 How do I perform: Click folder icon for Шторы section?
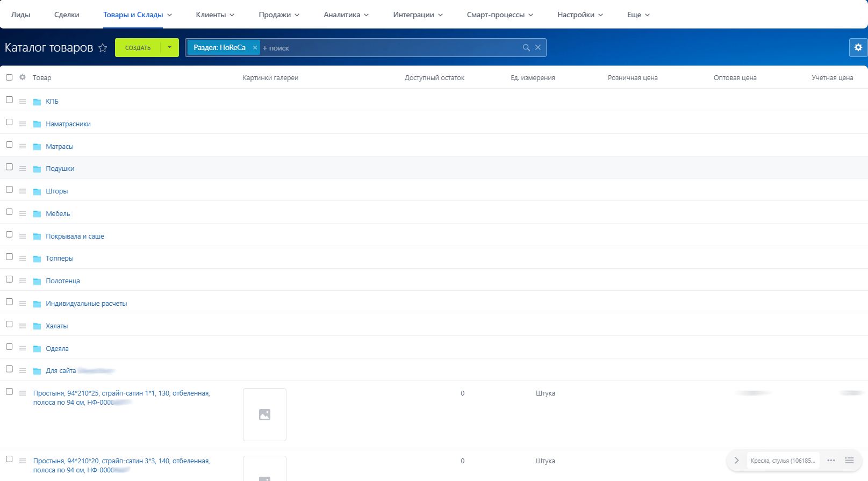37,191
